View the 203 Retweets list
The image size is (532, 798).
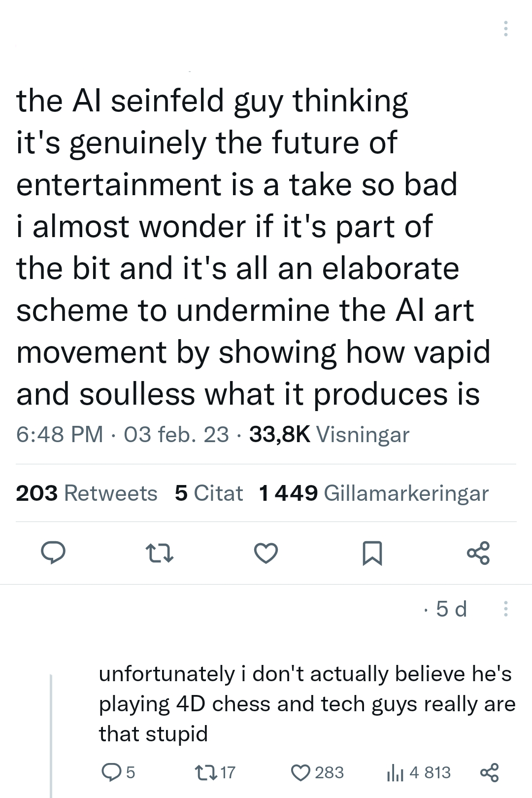(x=86, y=493)
